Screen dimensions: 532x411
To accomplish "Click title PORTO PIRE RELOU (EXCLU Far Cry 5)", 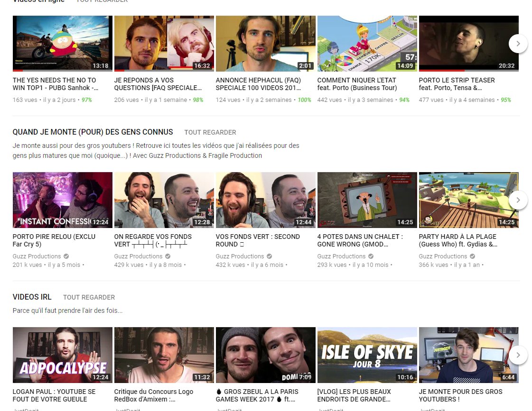I will tap(54, 240).
